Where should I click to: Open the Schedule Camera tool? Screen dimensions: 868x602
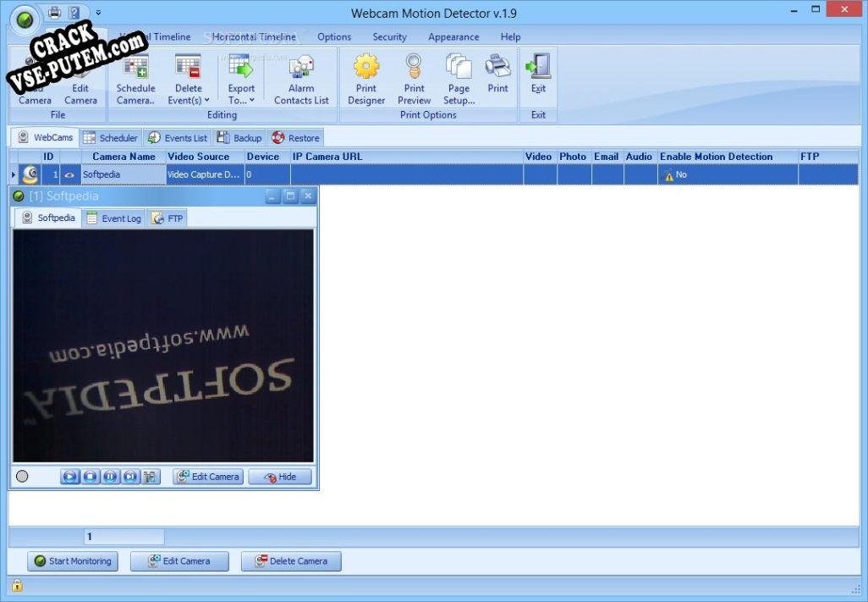tap(135, 80)
